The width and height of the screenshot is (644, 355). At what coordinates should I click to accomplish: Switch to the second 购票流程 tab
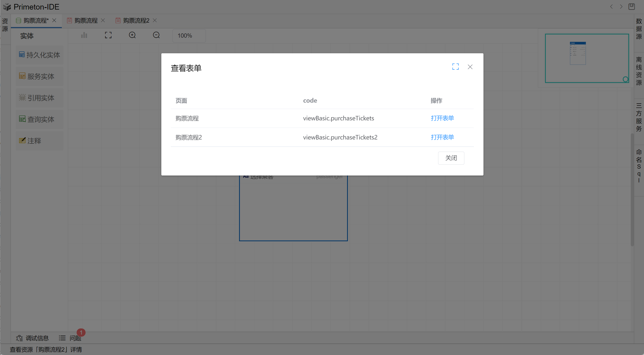(86, 20)
